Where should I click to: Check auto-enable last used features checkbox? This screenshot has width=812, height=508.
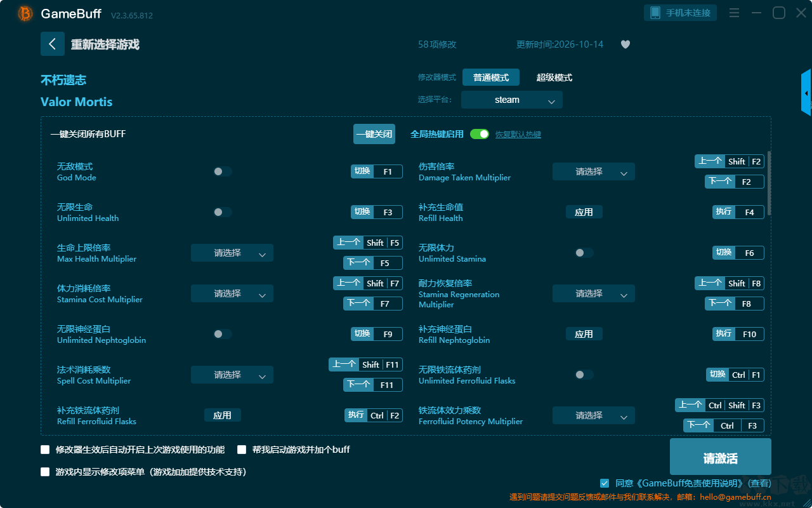tap(45, 450)
